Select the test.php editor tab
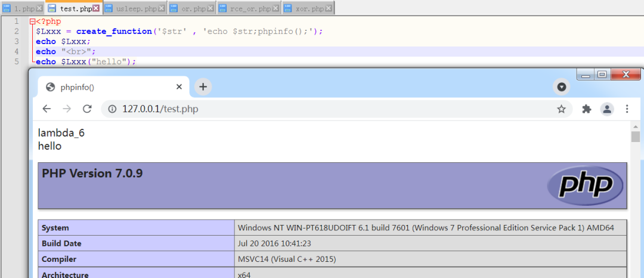 [x=73, y=8]
